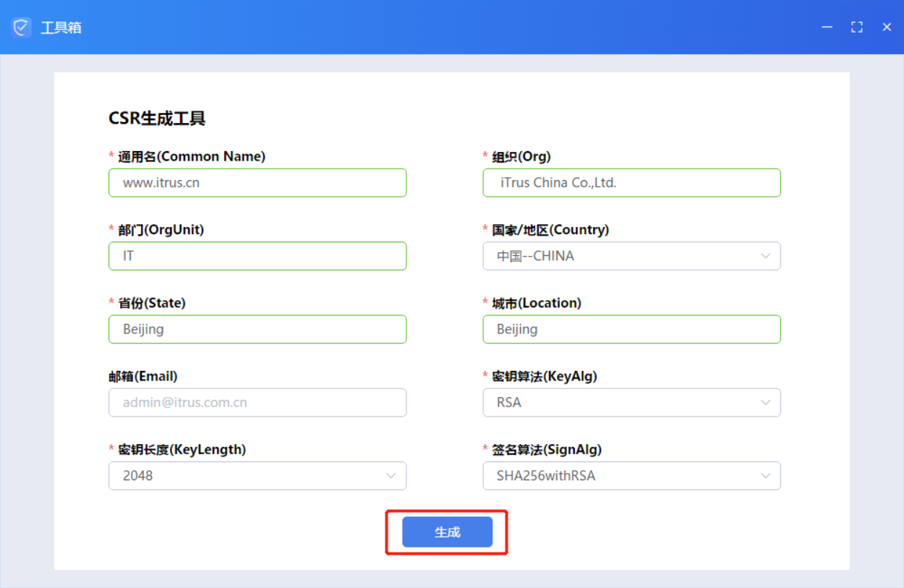904x588 pixels.
Task: Click the State field containing Beijing
Action: pyautogui.click(x=257, y=329)
